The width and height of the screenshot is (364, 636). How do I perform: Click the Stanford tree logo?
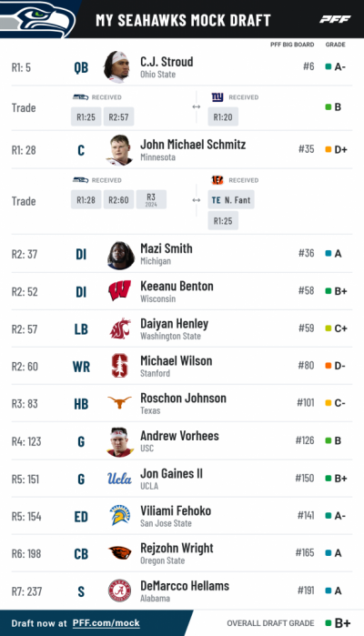pyautogui.click(x=120, y=366)
